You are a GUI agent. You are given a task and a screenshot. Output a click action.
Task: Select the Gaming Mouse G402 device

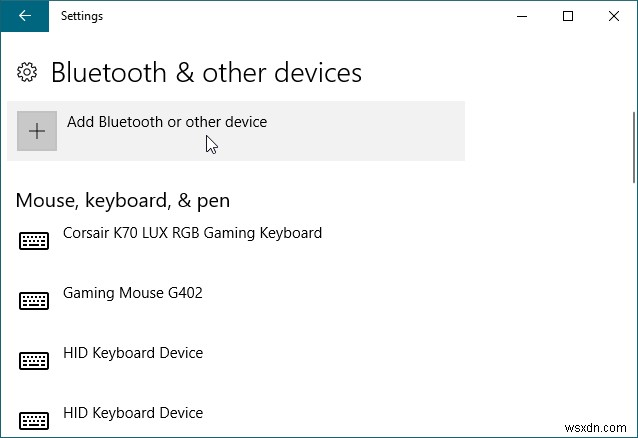(x=133, y=293)
